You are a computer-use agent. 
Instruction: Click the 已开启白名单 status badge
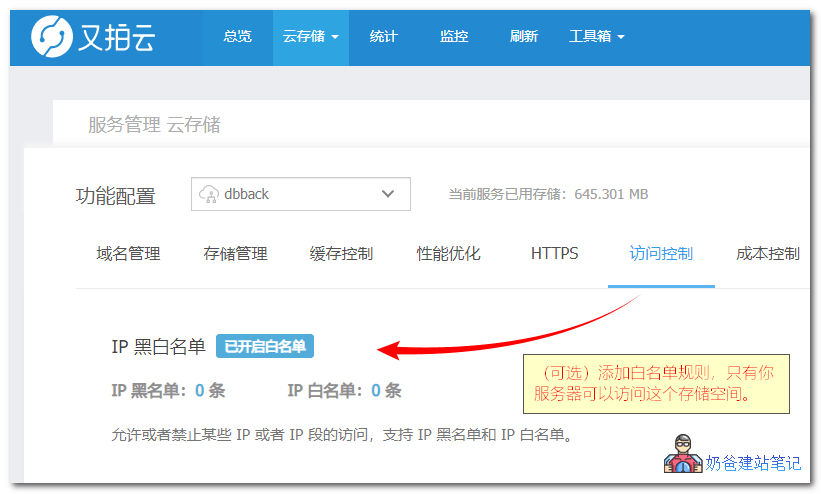click(x=265, y=346)
